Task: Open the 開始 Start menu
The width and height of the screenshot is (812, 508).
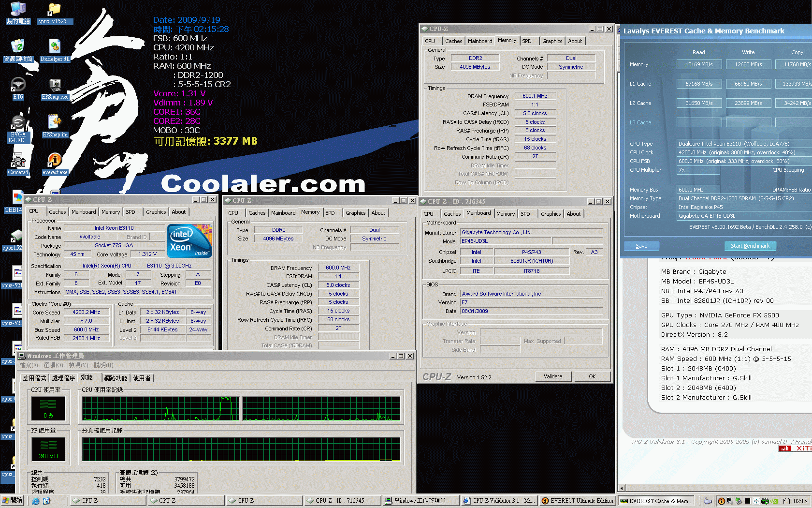Action: [x=13, y=501]
